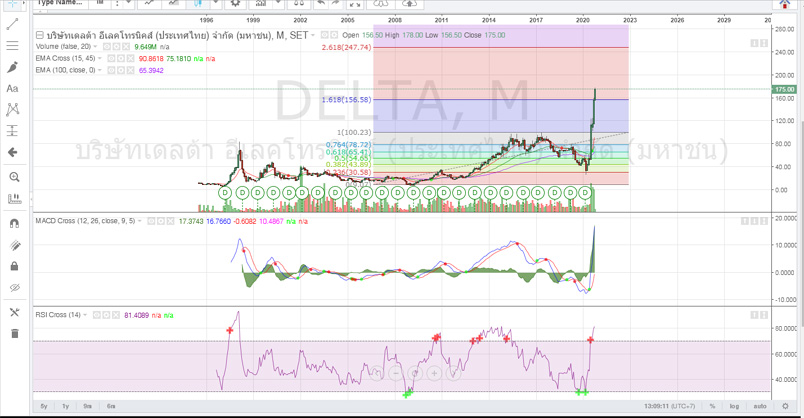
Task: Open the chart layout selector icon
Action: pos(261,3)
